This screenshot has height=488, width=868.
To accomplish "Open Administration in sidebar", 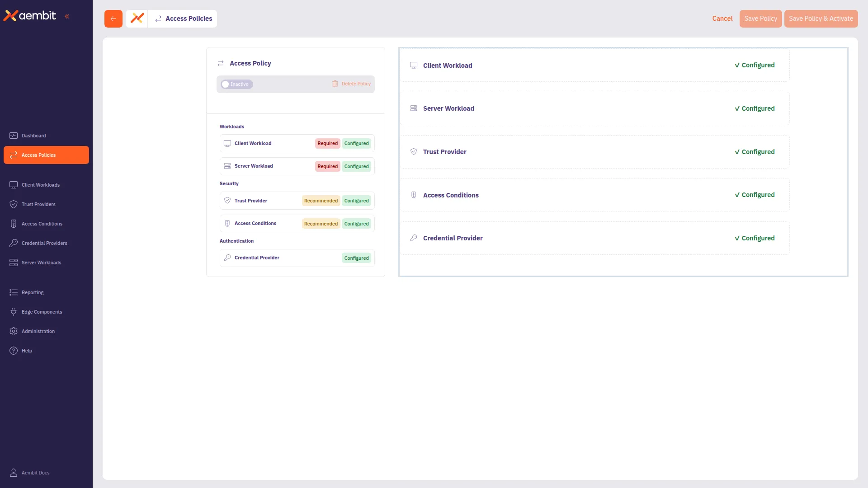I will [46, 331].
